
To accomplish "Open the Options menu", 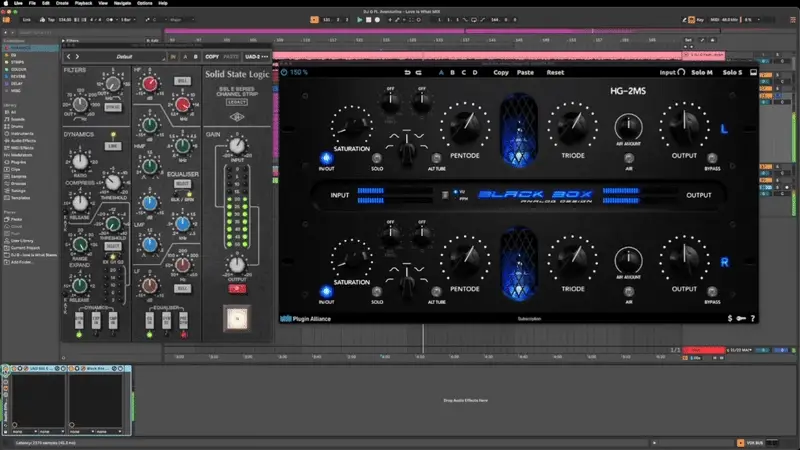I will pos(144,3).
